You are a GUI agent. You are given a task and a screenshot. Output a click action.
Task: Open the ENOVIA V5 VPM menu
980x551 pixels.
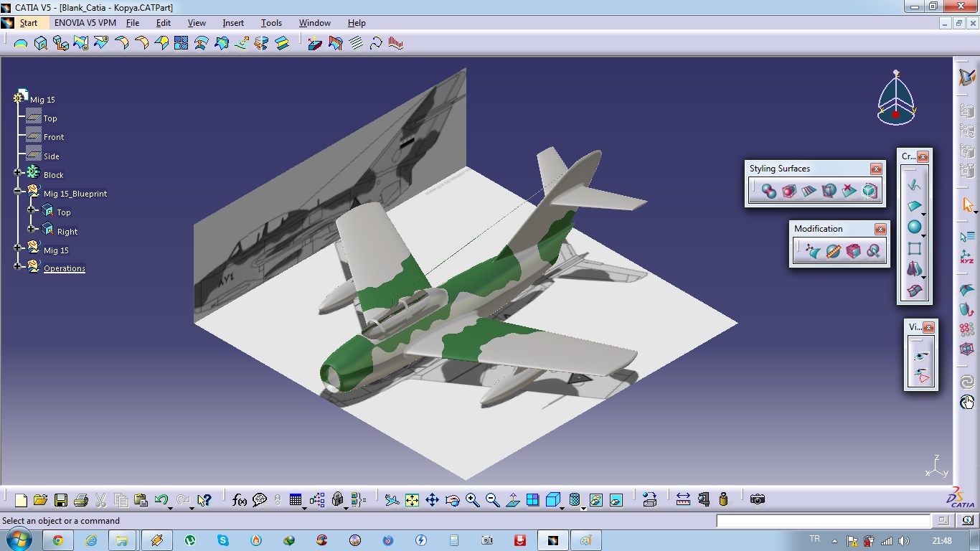point(85,23)
